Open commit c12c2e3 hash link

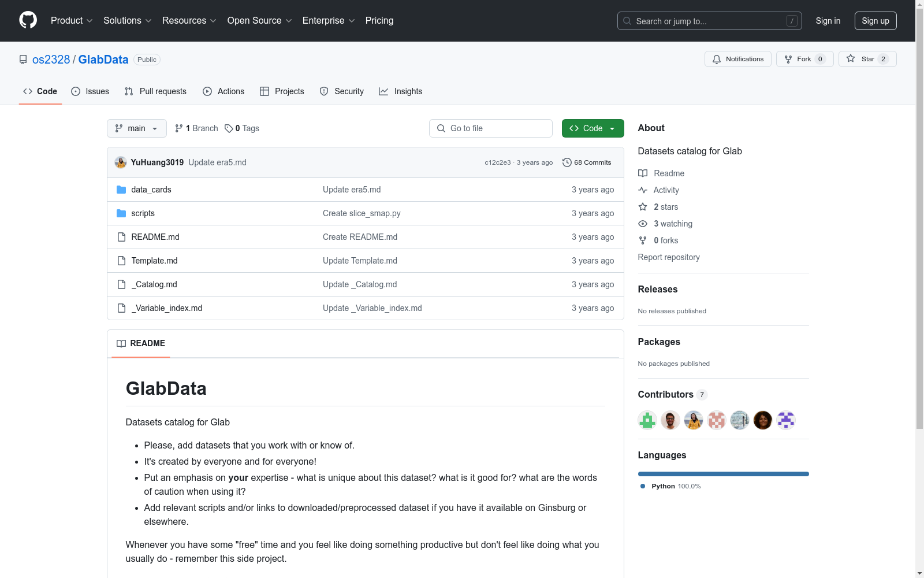[498, 162]
